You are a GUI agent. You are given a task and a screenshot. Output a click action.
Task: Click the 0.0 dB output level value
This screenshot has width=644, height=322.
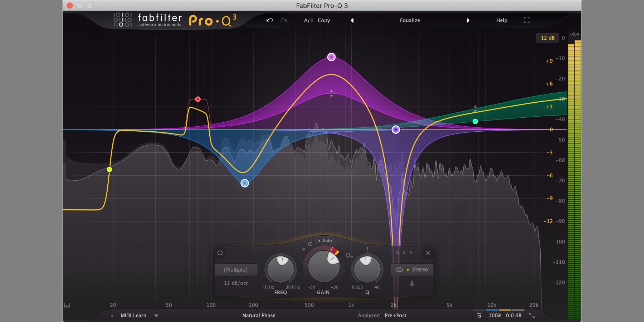pyautogui.click(x=513, y=316)
